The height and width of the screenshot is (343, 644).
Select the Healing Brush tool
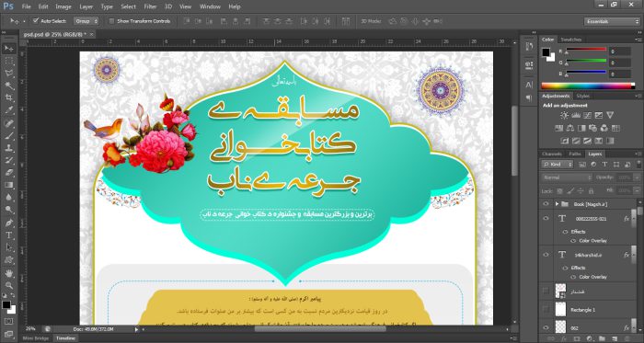[8, 123]
